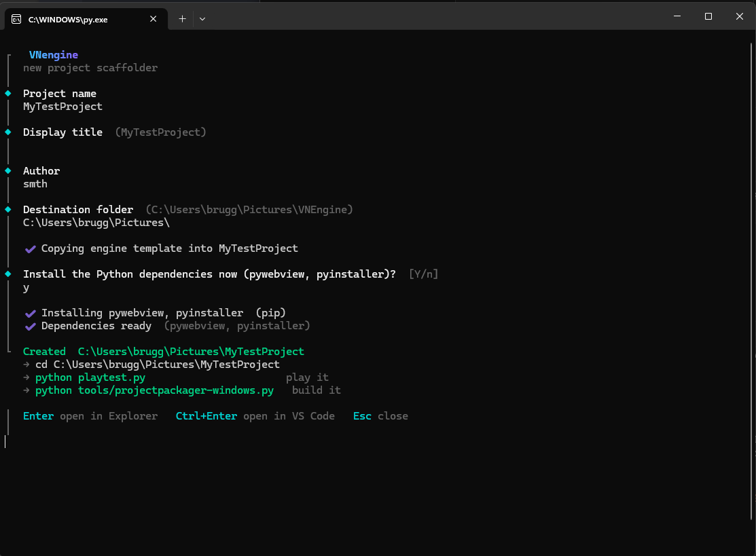
Task: Click the terminal icon in the py.exe tab
Action: point(16,19)
